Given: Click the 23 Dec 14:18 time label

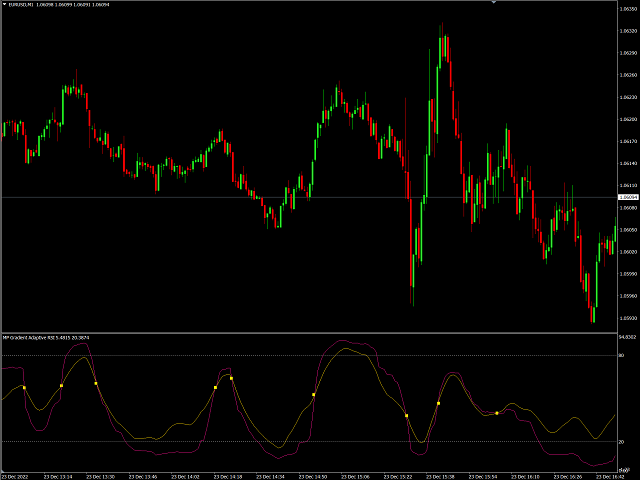Looking at the screenshot, I should [228, 476].
